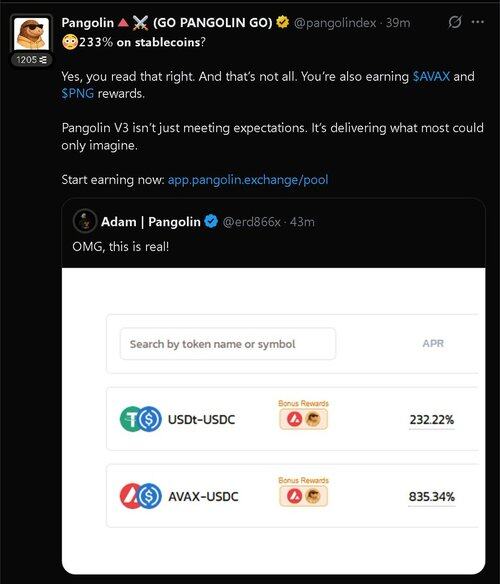This screenshot has height=584, width=500.
Task: Click USDt-USDC Bonus Rewards token badge
Action: 304,419
